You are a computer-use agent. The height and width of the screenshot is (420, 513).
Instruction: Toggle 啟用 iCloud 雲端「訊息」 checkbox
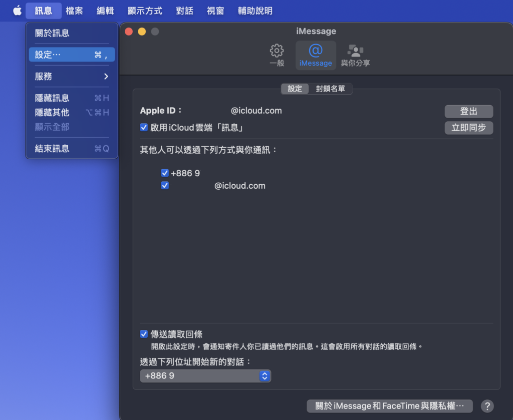click(x=144, y=128)
